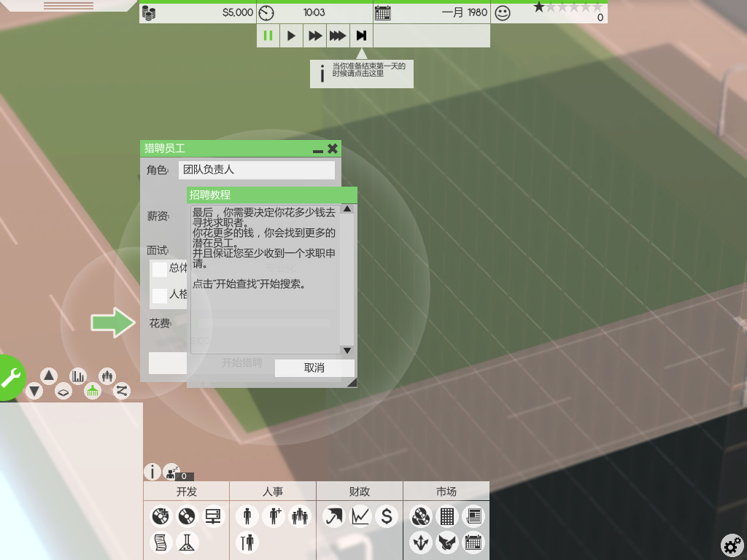Open the research flask icon

click(187, 542)
